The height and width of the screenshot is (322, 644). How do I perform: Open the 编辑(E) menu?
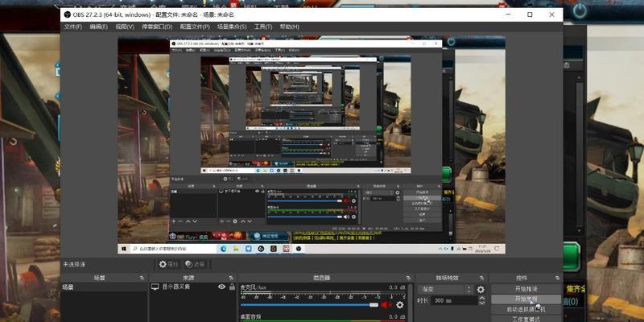tap(98, 27)
